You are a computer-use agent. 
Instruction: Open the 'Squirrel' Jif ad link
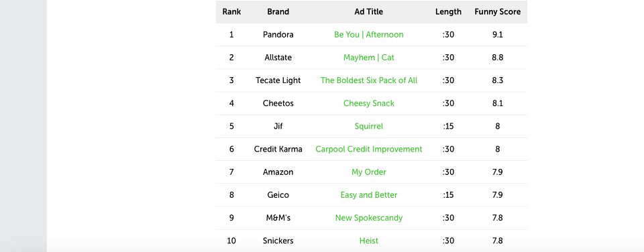pos(368,126)
